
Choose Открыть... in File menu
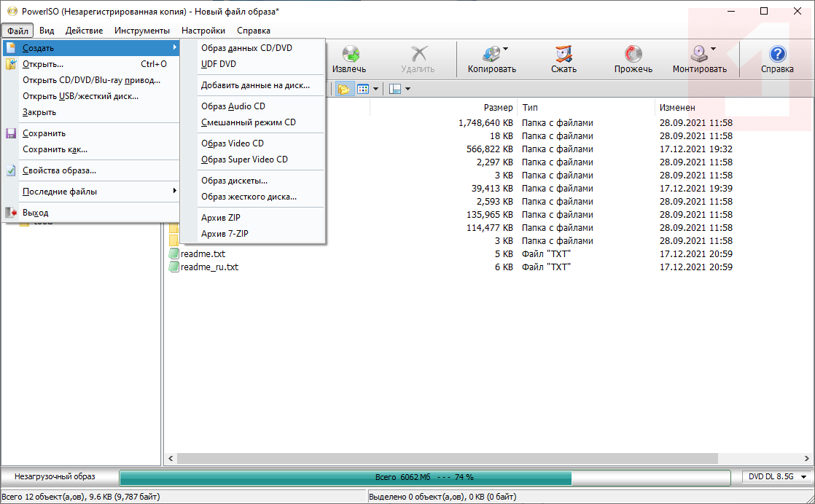coord(91,64)
